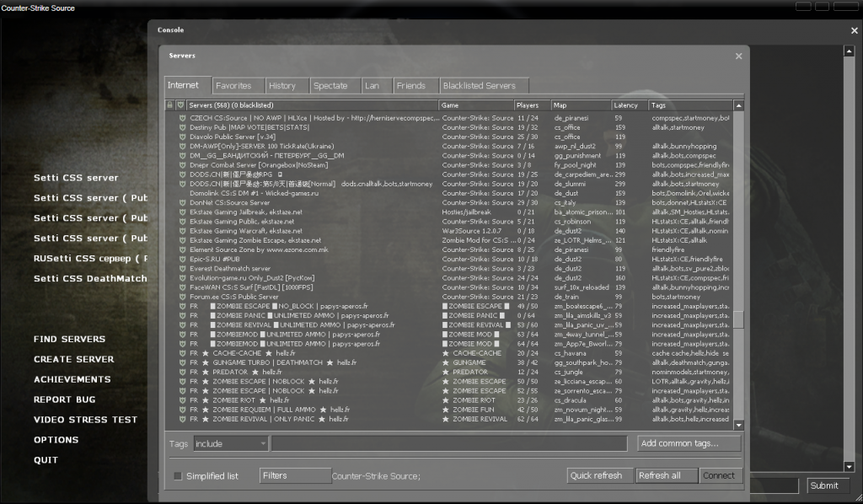Click shield icon of CACHE-CACHE hellz.fr row
Screen dimensions: 863x504
tap(182, 353)
